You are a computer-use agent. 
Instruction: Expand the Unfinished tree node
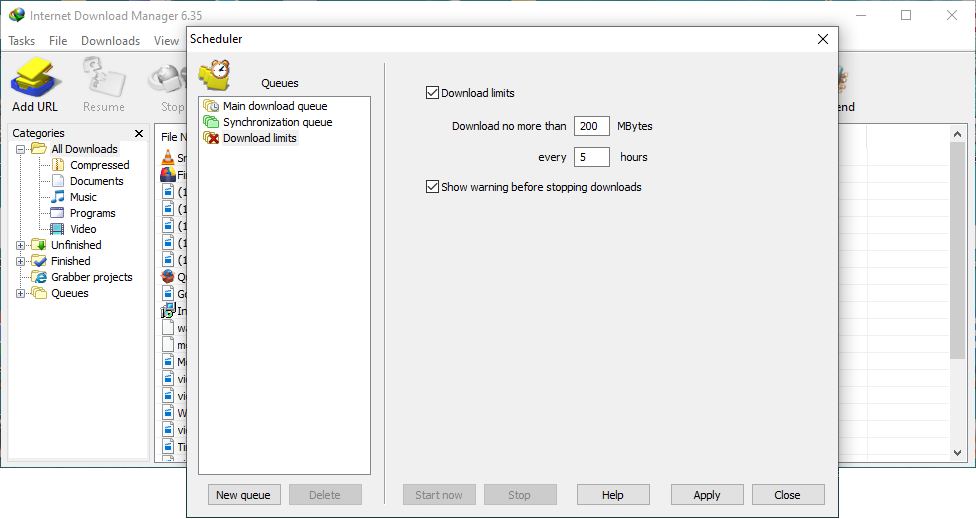pos(21,245)
